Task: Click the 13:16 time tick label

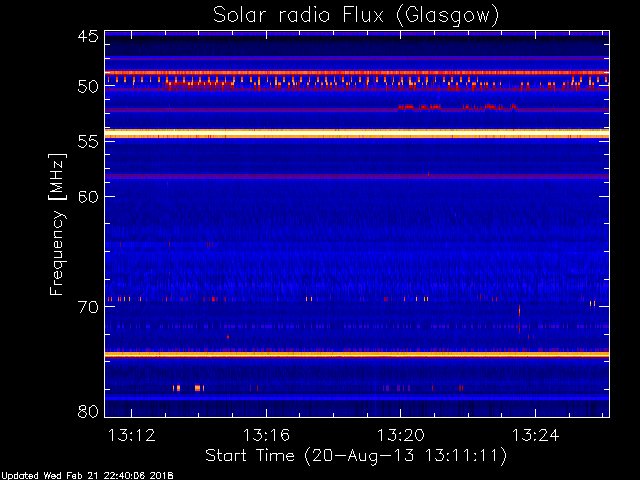Action: [266, 435]
